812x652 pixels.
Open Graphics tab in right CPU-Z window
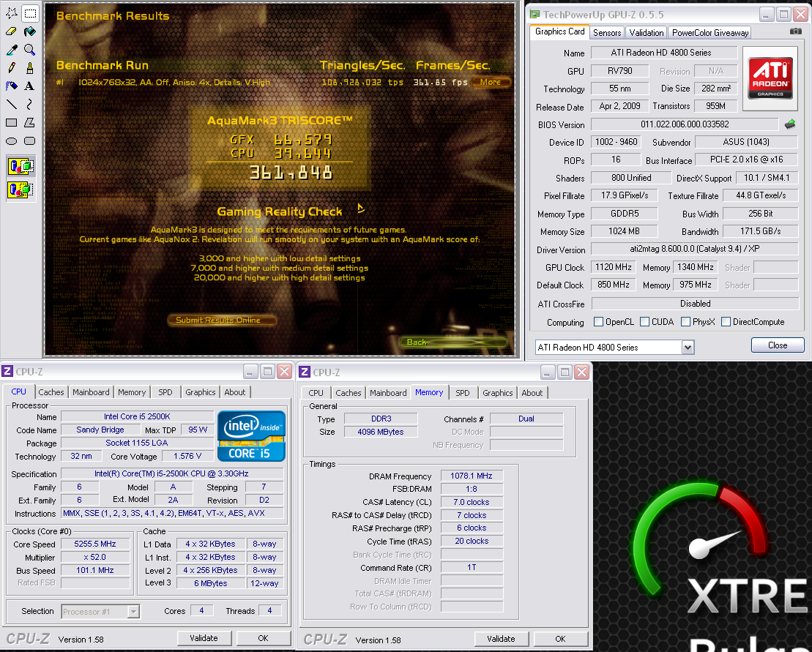coord(498,393)
